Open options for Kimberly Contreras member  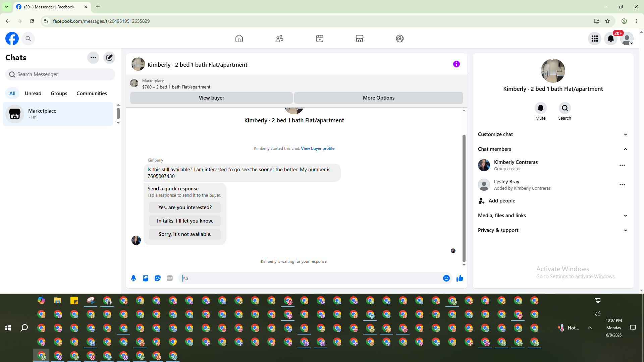pos(622,165)
